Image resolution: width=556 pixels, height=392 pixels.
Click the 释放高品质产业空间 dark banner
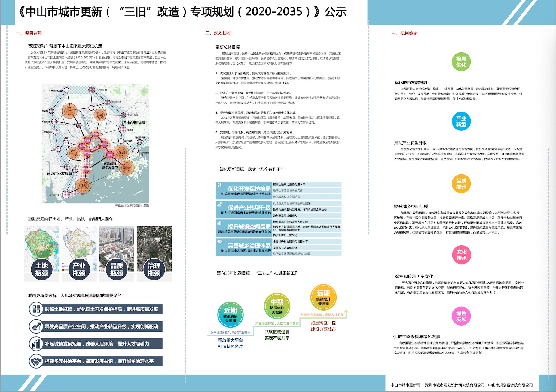click(x=102, y=326)
